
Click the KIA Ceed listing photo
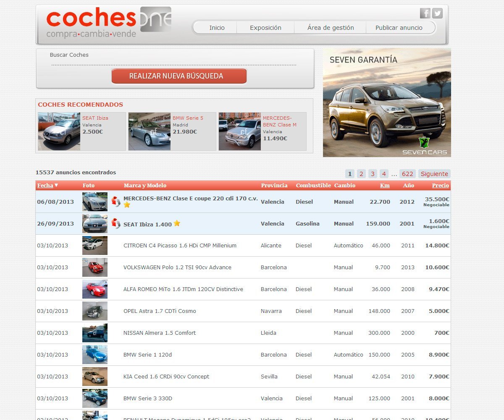(x=95, y=376)
